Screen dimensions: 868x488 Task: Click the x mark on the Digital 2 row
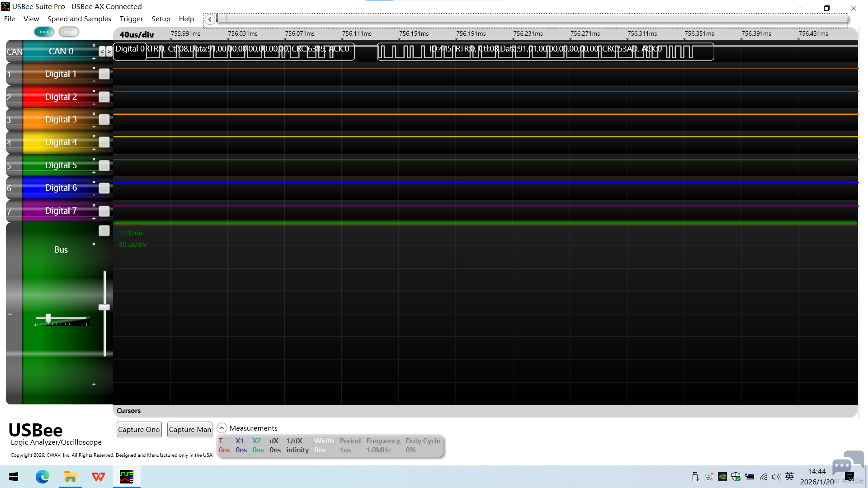[94, 91]
